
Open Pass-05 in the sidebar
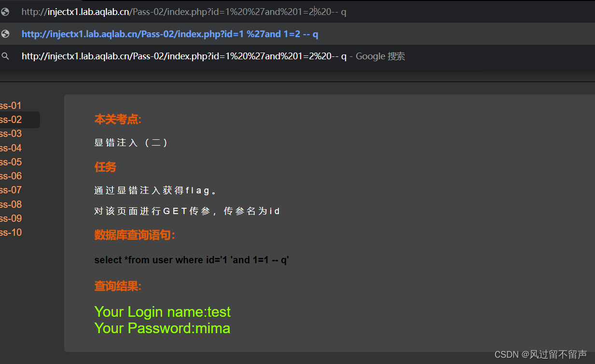coord(11,162)
